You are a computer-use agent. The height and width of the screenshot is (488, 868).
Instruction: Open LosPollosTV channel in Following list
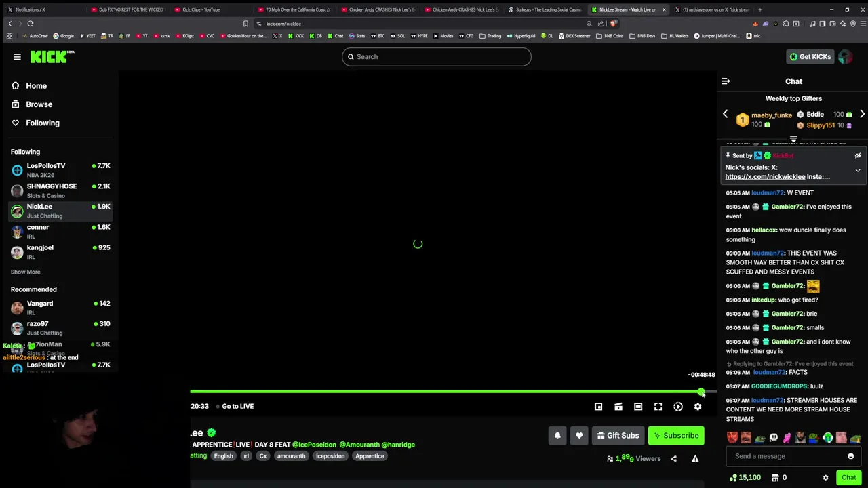pos(61,169)
